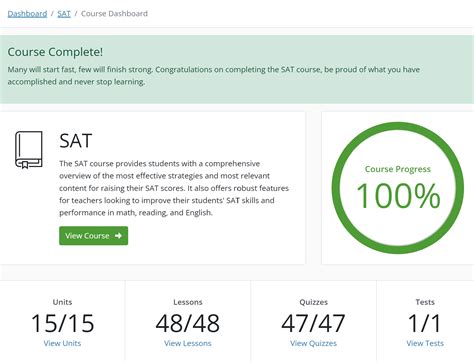Open the View Quizzes link
The image size is (474, 363).
(x=313, y=343)
